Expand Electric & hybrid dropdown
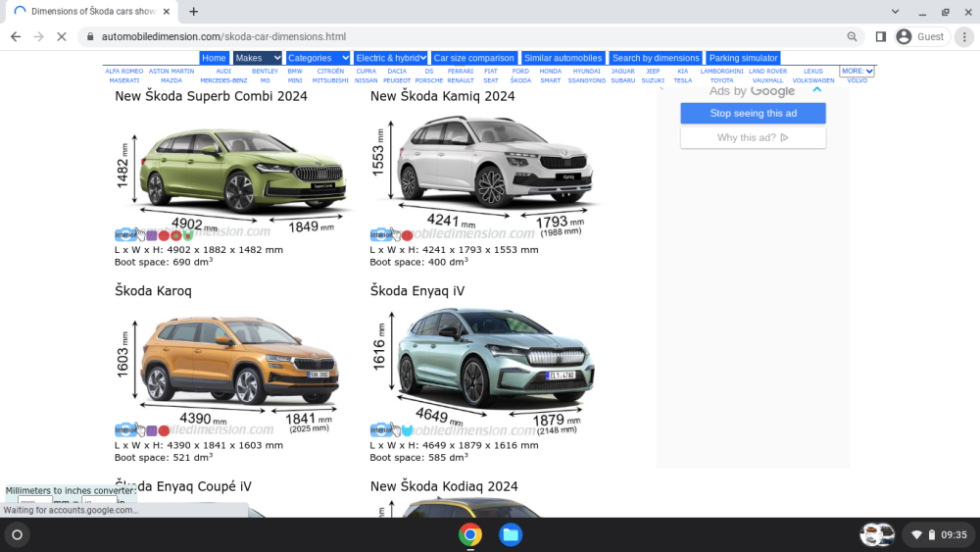The width and height of the screenshot is (980, 552). tap(391, 58)
